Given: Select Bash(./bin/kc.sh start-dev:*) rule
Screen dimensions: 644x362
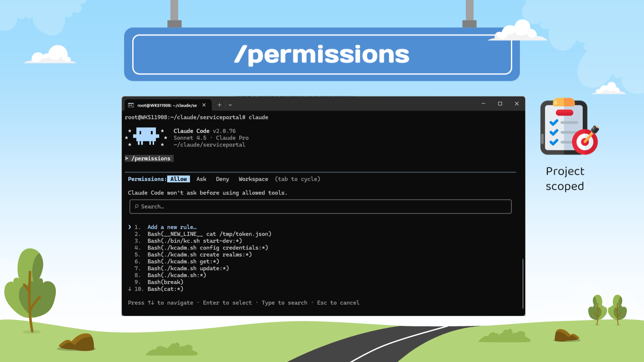Looking at the screenshot, I should click(x=194, y=241).
